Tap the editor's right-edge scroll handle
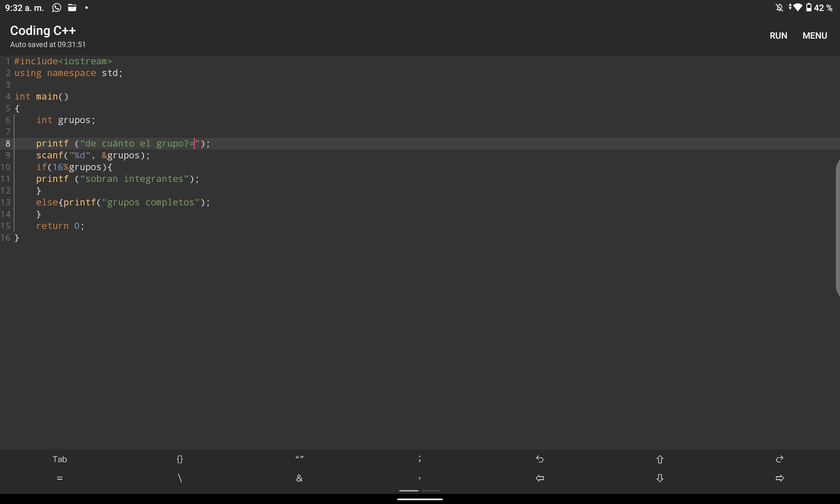Image resolution: width=840 pixels, height=504 pixels. 837,228
